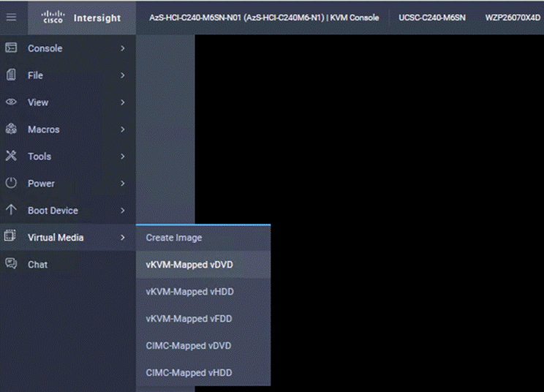Open the Console menu item
This screenshot has width=544, height=392.
(68, 48)
